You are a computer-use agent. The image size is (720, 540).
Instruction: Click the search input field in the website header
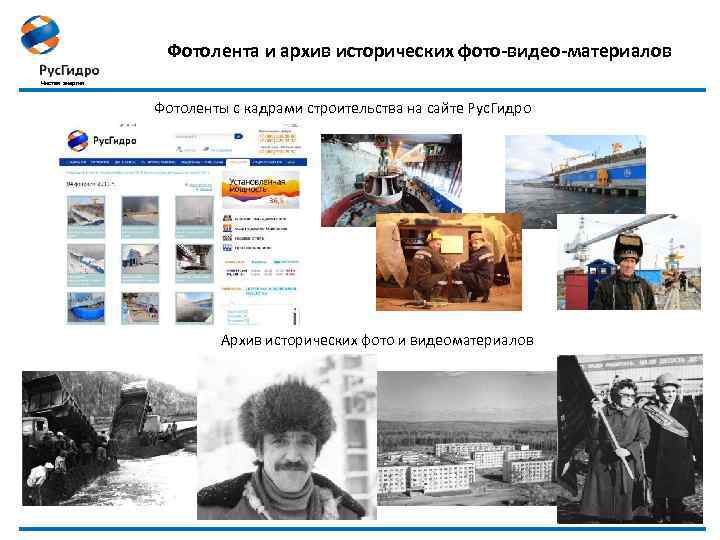(204, 136)
